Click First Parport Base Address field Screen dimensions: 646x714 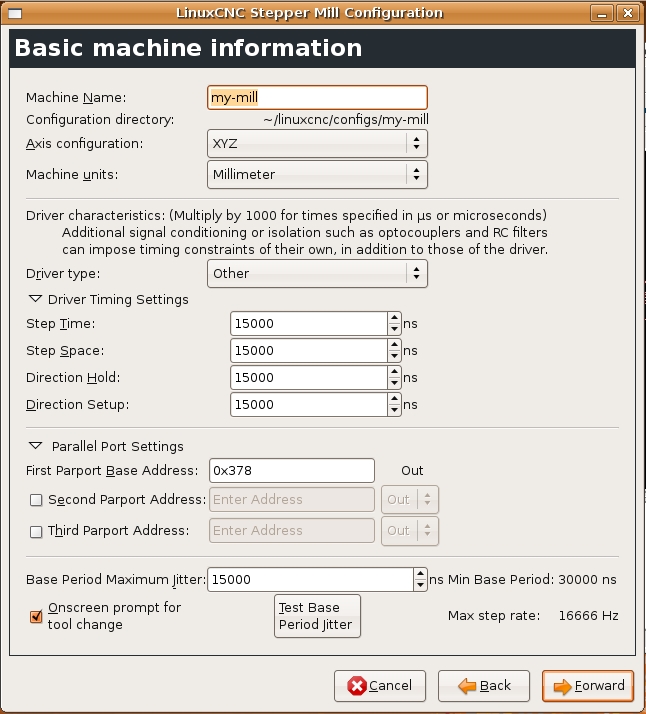coord(292,471)
